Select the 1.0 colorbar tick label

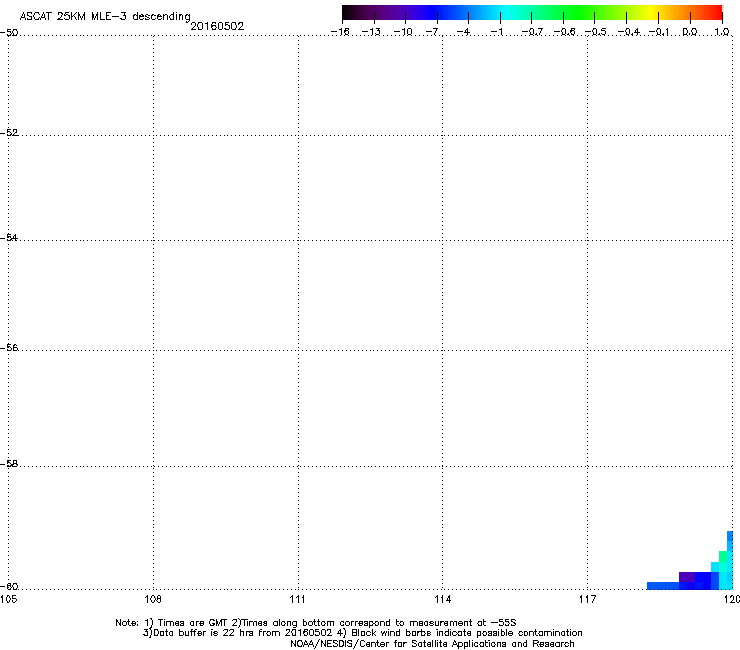click(x=722, y=32)
